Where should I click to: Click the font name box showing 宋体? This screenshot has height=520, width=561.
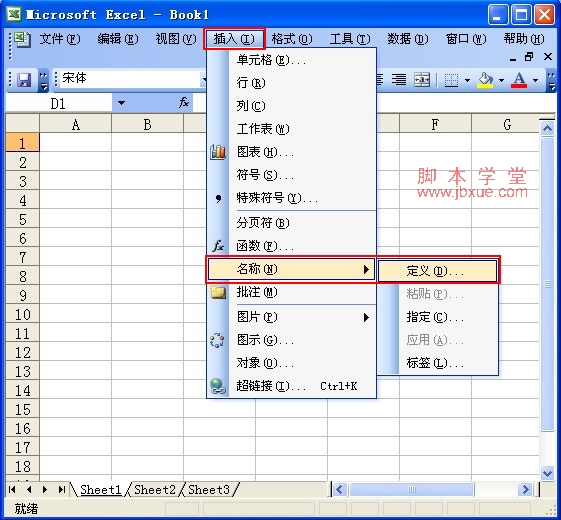point(130,78)
